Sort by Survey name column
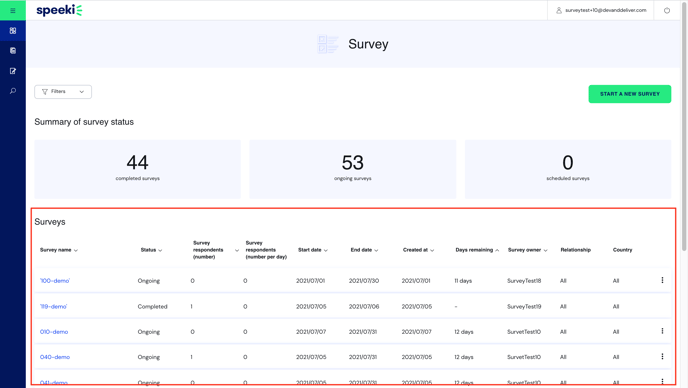688x388 pixels. point(59,250)
